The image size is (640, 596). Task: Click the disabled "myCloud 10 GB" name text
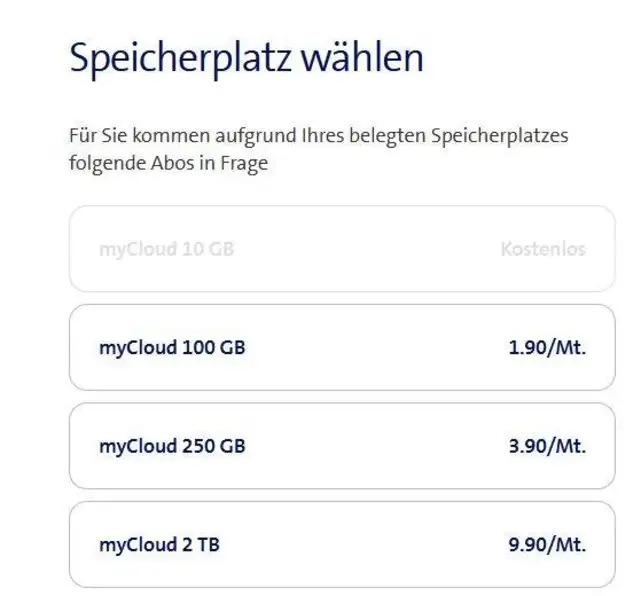pos(166,249)
